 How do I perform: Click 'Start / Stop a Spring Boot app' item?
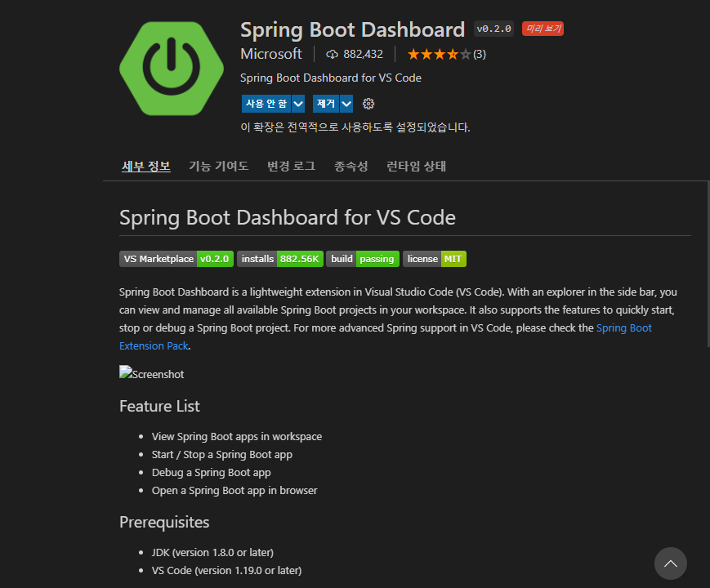(222, 454)
